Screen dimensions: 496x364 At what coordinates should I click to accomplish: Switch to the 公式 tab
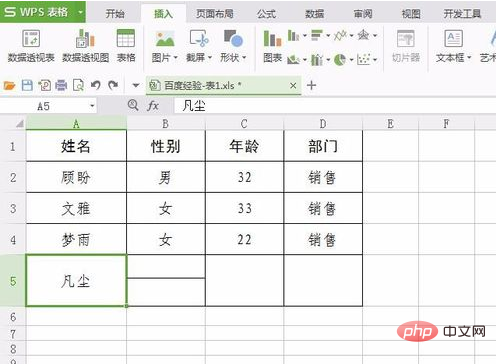(x=266, y=14)
